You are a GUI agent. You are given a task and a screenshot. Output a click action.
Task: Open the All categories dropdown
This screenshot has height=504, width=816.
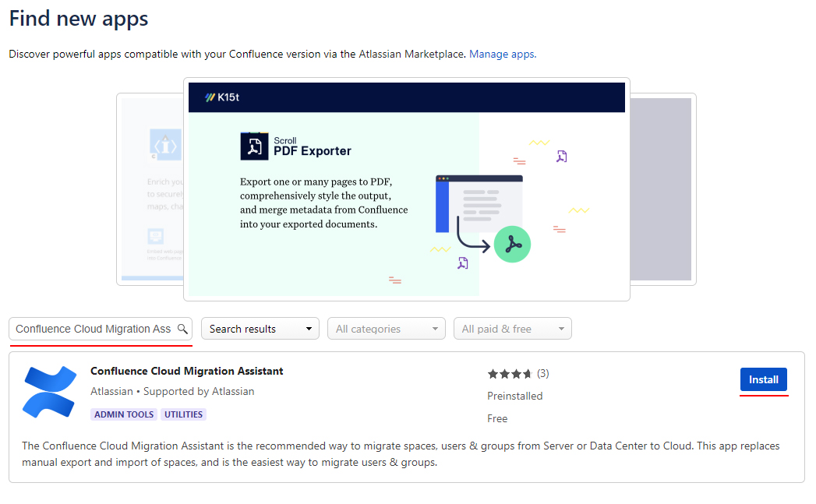[386, 328]
